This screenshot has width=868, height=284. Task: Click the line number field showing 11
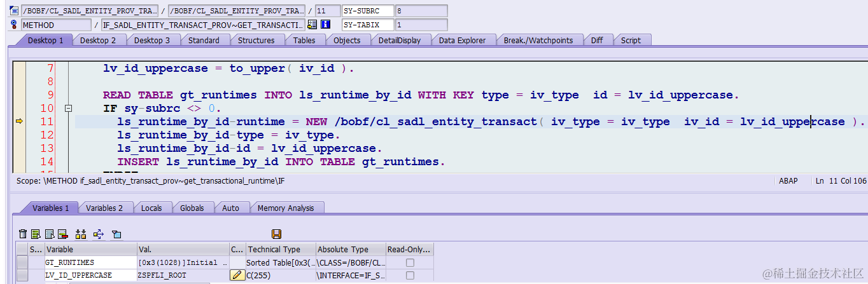[x=327, y=11]
